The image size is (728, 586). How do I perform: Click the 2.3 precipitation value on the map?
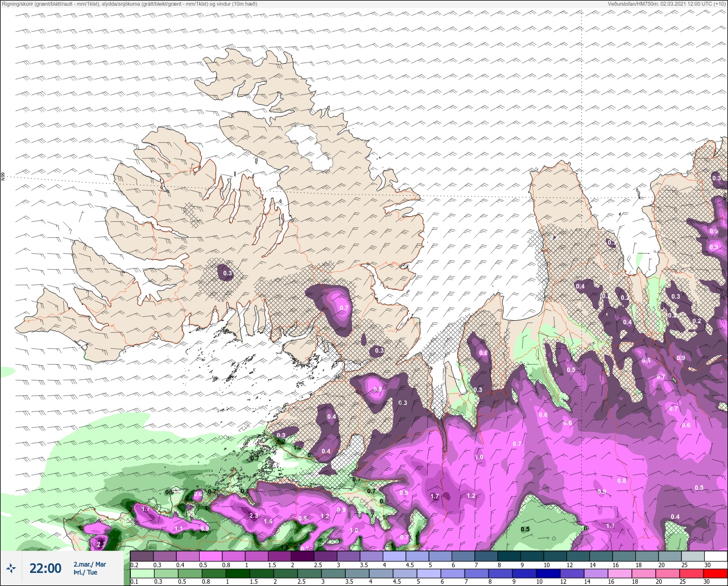pos(254,515)
